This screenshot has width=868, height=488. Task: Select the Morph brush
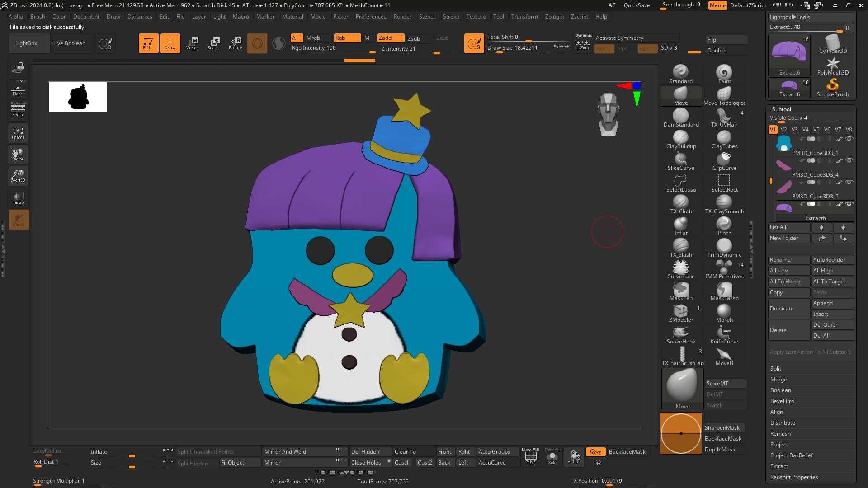tap(724, 313)
